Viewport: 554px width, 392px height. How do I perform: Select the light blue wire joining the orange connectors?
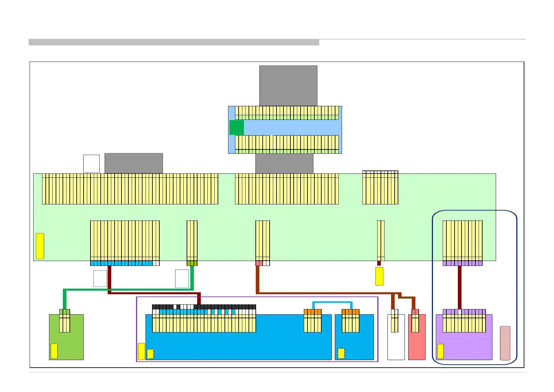pyautogui.click(x=332, y=302)
